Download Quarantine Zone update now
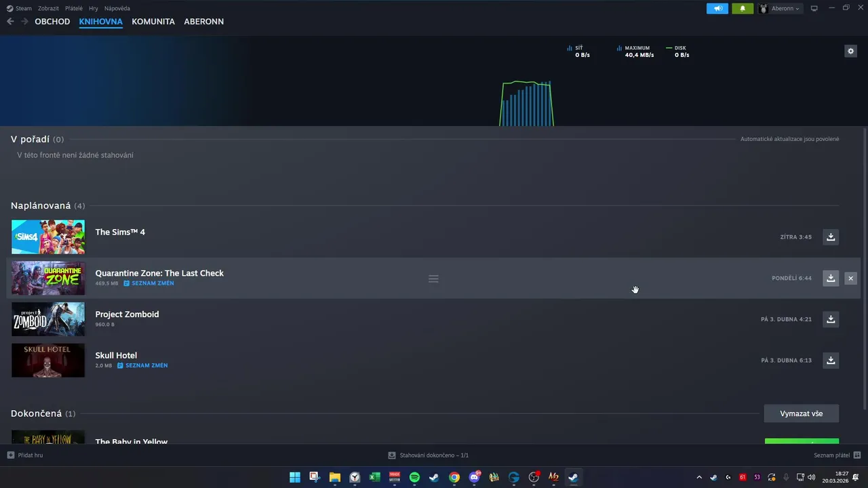Image resolution: width=868 pixels, height=488 pixels. point(831,278)
